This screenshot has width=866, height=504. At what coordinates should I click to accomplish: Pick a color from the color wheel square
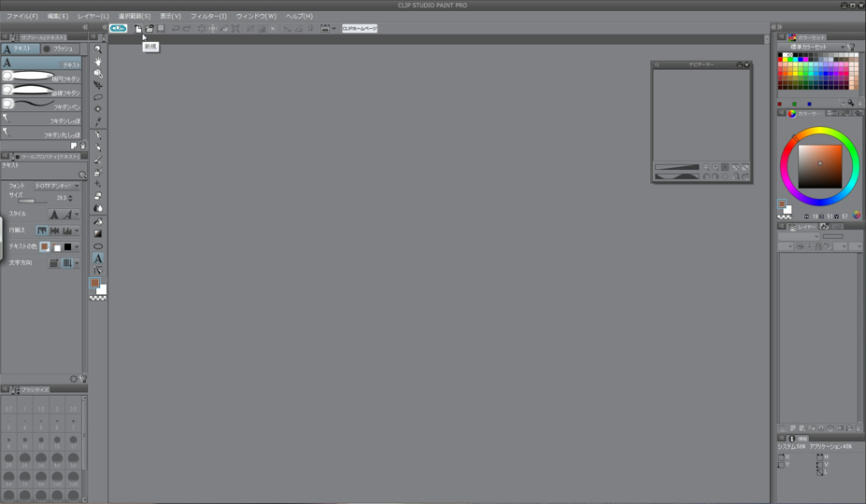(x=820, y=164)
